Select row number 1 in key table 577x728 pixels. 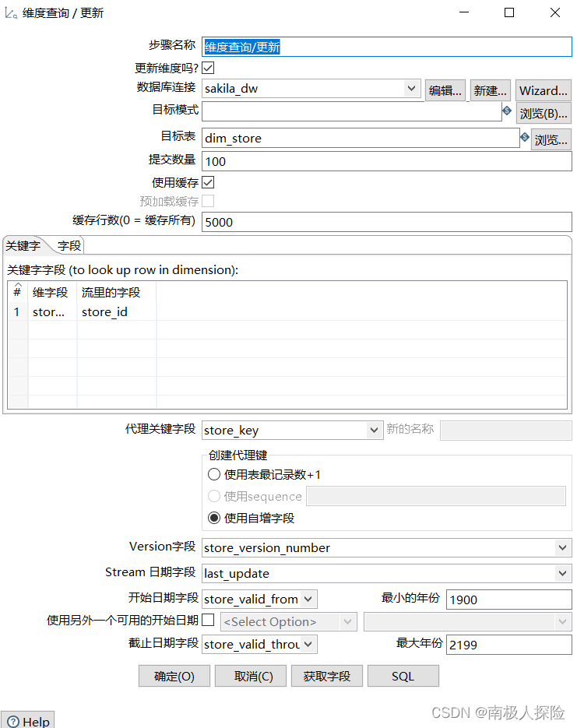point(18,312)
